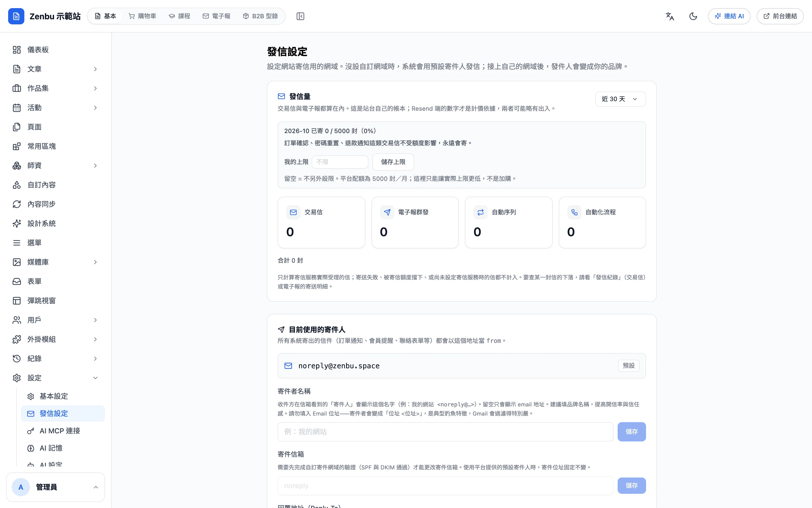The width and height of the screenshot is (812, 508).
Task: Switch to dark mode moon icon
Action: coord(693,16)
